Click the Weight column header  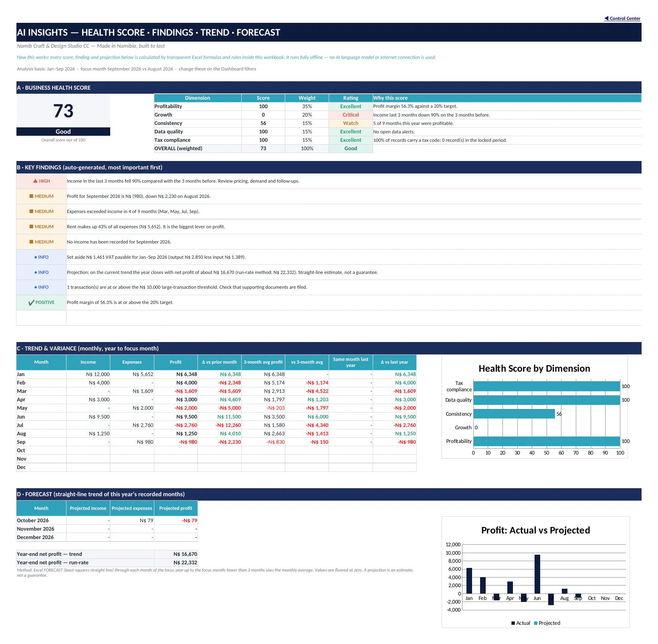point(307,98)
